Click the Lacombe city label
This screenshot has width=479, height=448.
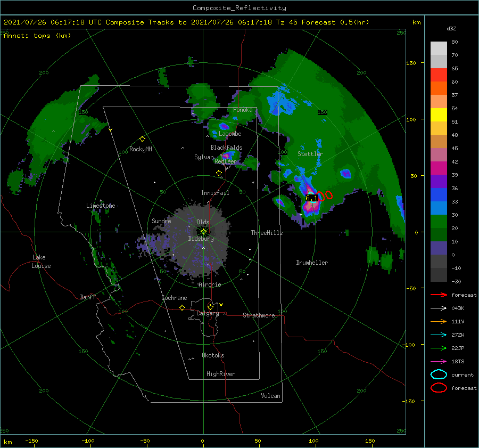pos(230,134)
